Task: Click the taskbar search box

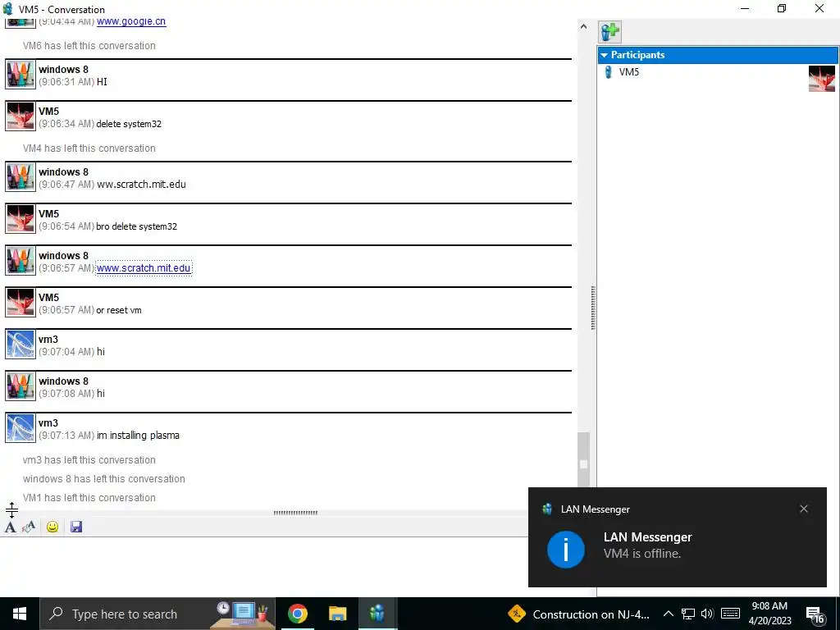Action: click(x=157, y=614)
